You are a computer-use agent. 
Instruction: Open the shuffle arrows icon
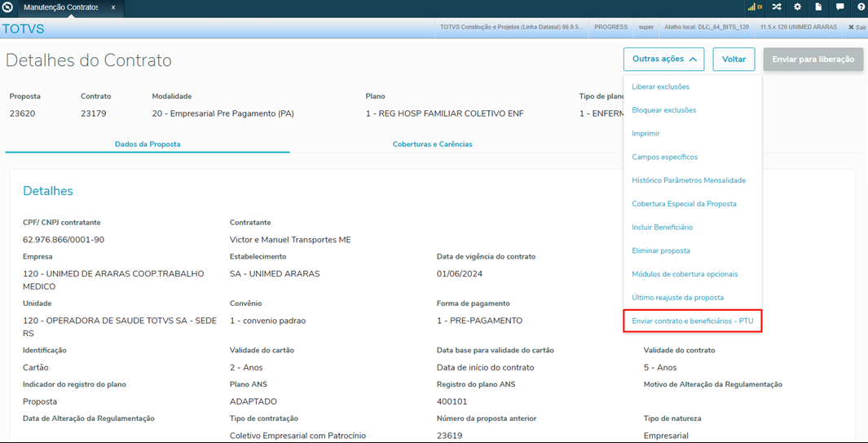[x=777, y=7]
